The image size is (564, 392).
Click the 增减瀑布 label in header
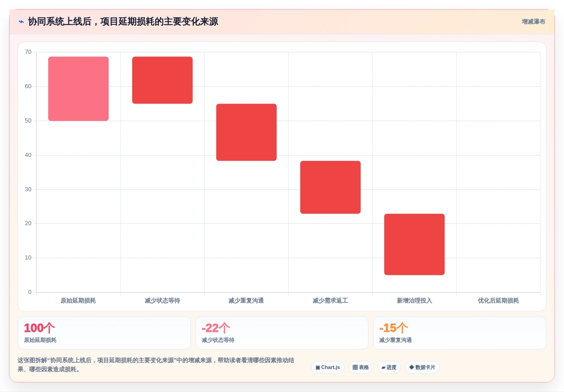pos(533,22)
